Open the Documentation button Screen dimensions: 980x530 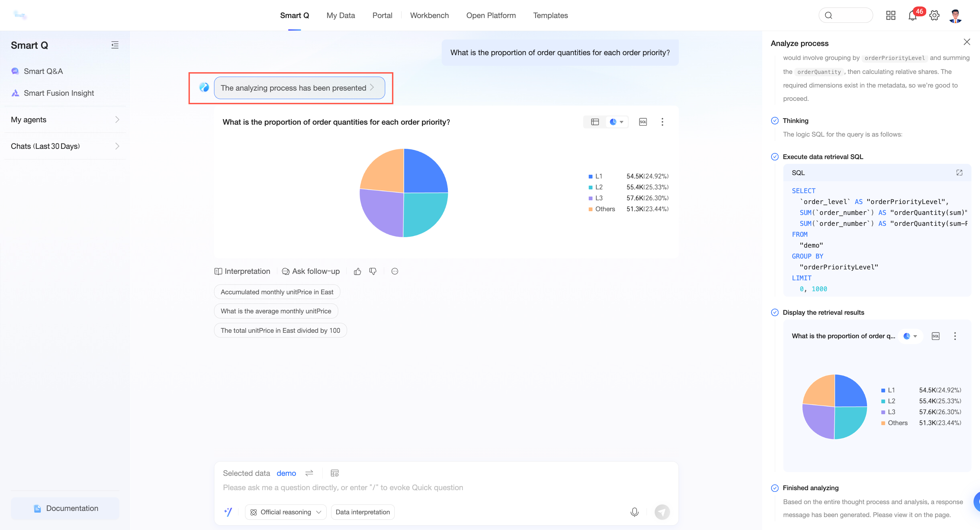point(65,508)
